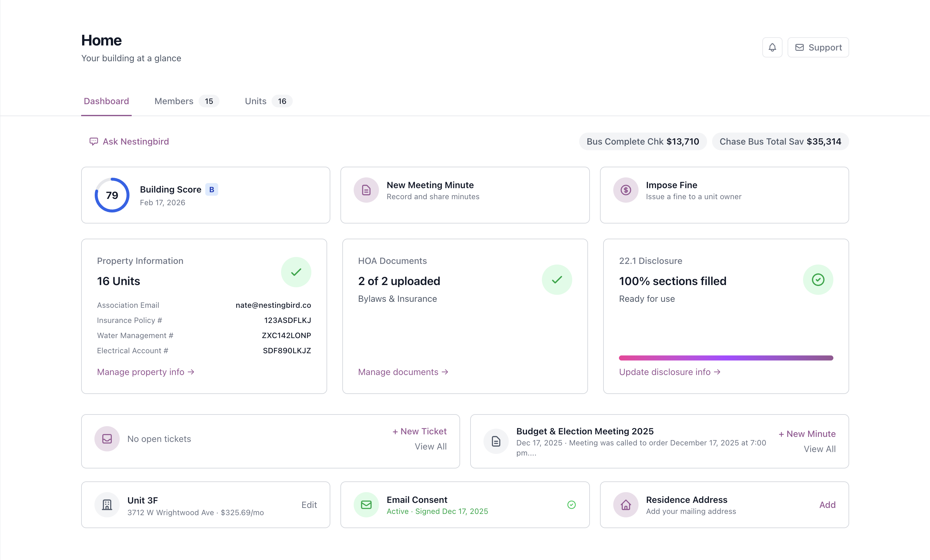Click the Unit 3F building icon
The image size is (930, 560).
[x=107, y=504]
